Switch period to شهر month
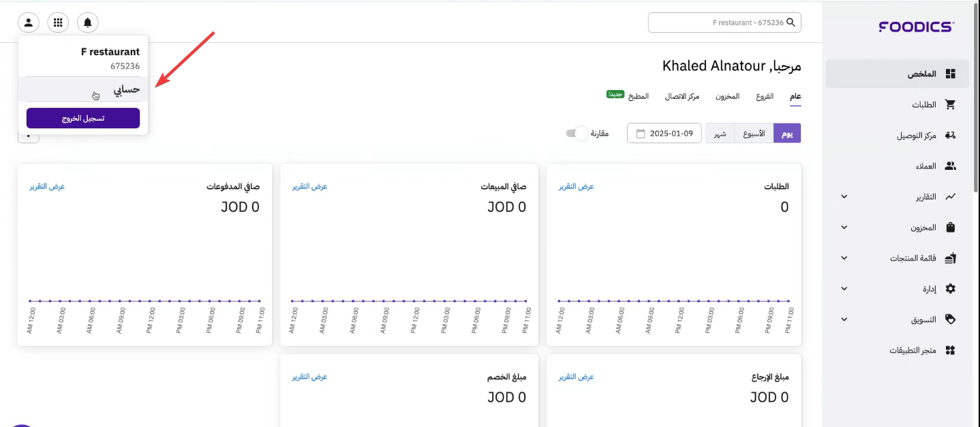The width and height of the screenshot is (980, 427). (x=720, y=133)
